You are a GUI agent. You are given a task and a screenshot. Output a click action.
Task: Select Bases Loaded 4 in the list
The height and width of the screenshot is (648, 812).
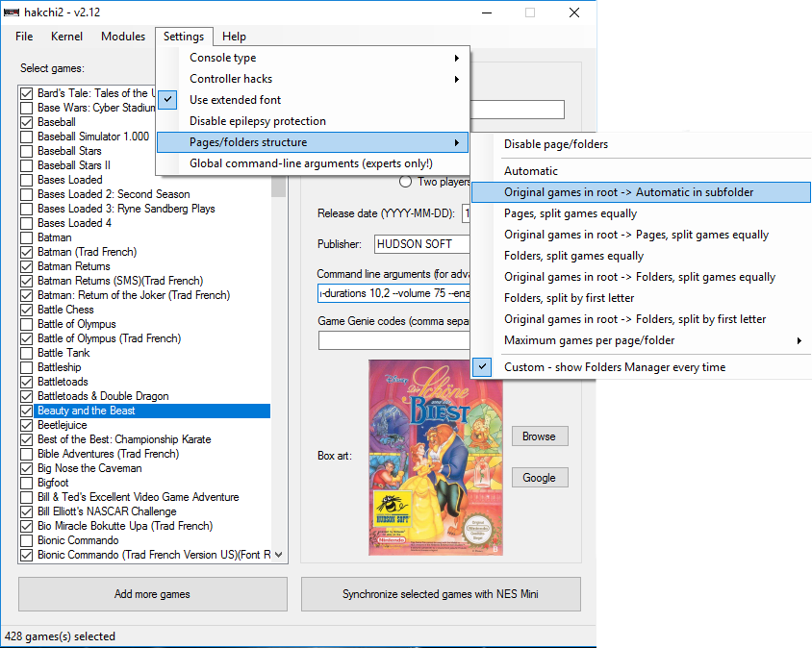pos(74,223)
